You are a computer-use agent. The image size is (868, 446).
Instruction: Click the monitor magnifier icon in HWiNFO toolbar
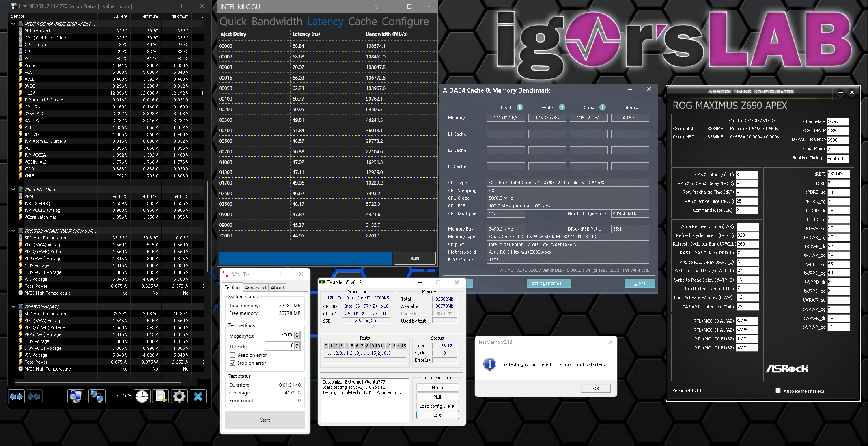coord(76,396)
